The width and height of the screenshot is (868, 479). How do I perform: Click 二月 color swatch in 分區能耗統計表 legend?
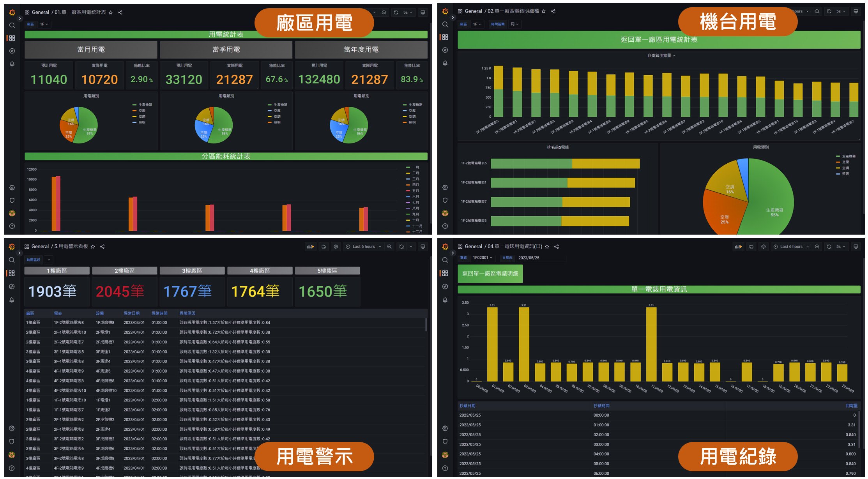pyautogui.click(x=408, y=173)
